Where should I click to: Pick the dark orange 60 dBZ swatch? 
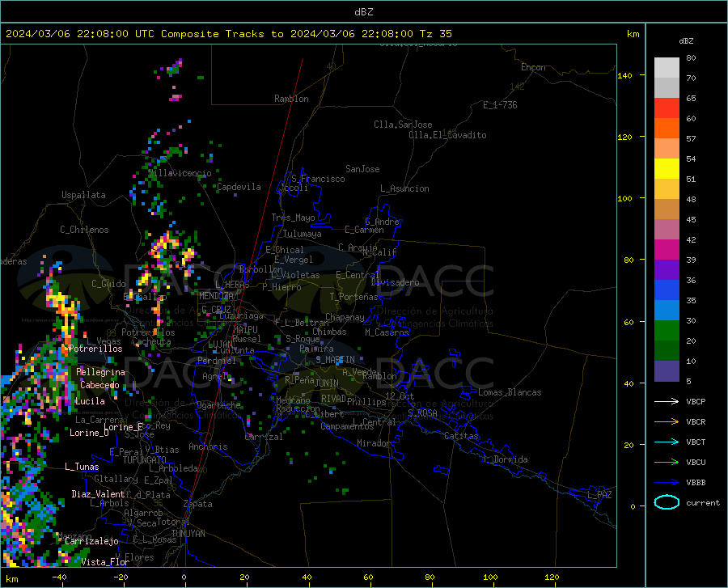667,128
